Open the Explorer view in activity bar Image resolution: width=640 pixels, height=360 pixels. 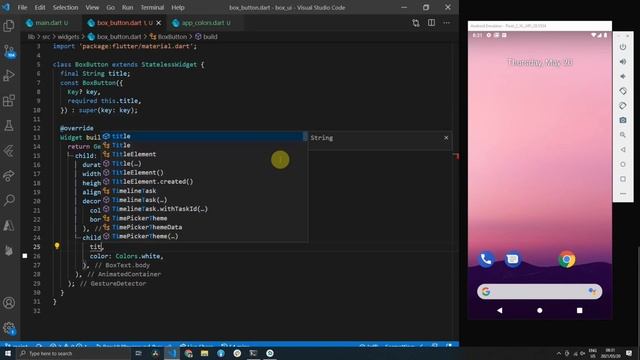9,26
